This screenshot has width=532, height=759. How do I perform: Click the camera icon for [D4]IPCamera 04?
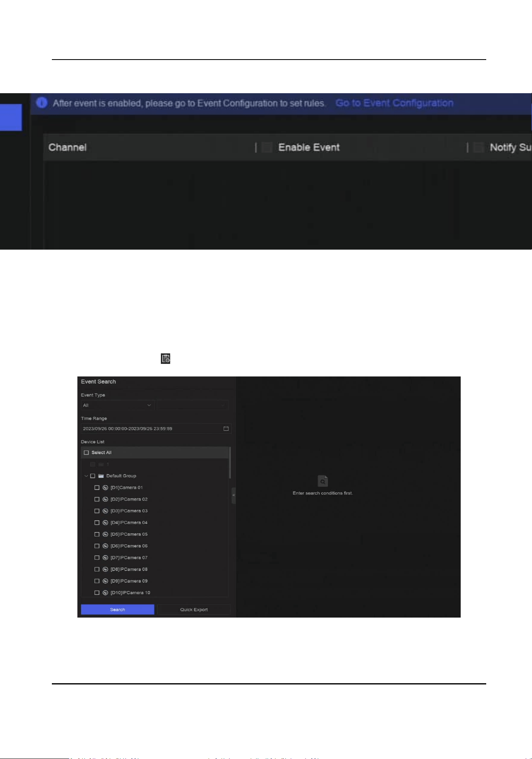pyautogui.click(x=105, y=523)
